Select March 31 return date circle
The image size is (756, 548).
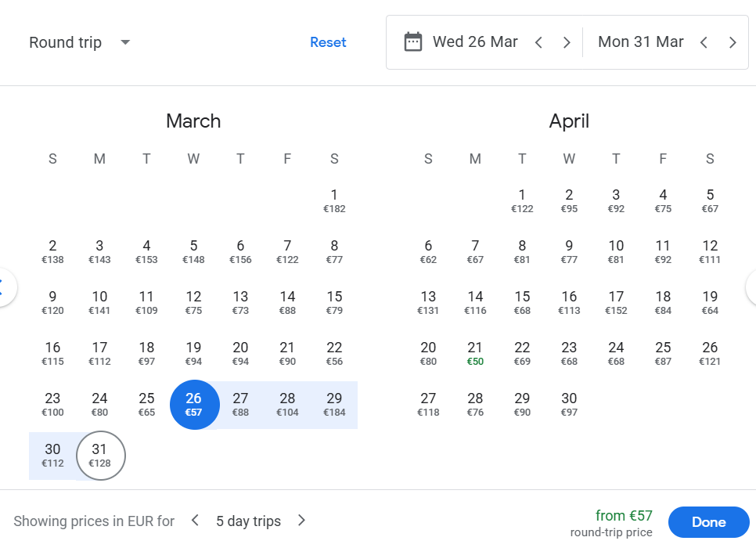pyautogui.click(x=99, y=456)
